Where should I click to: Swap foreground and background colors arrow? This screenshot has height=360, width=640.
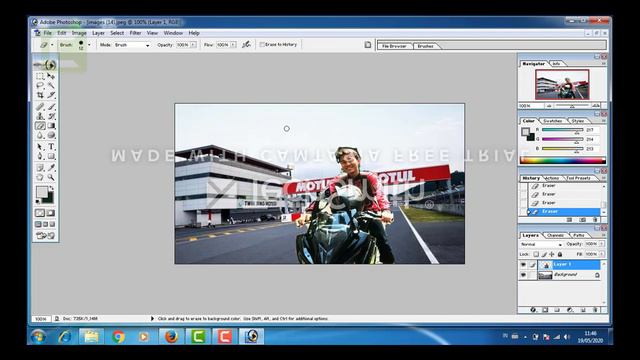tap(51, 188)
